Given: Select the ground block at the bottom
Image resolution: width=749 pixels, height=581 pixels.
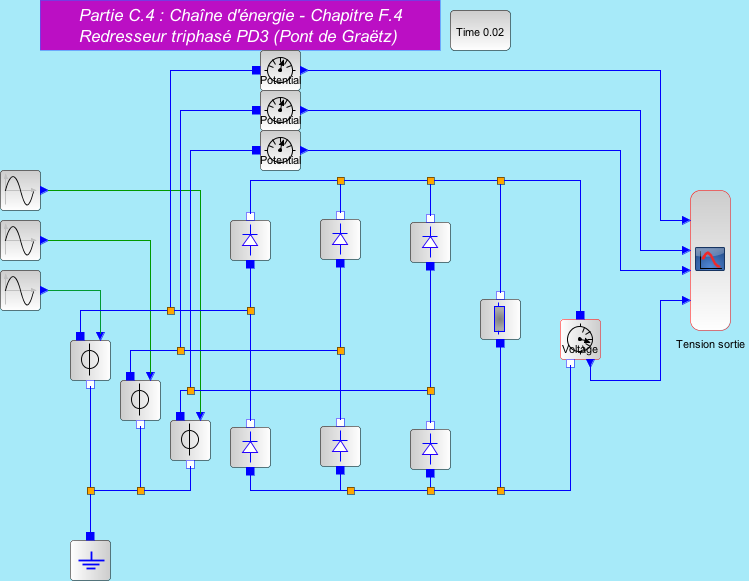Looking at the screenshot, I should [x=90, y=560].
